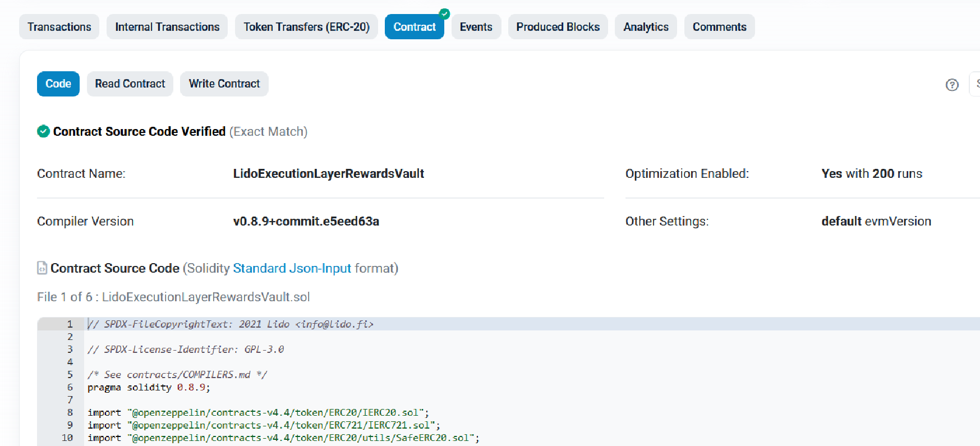Click the SafeERC20.sol import line
Screen dimensions: 980x446
click(283, 438)
